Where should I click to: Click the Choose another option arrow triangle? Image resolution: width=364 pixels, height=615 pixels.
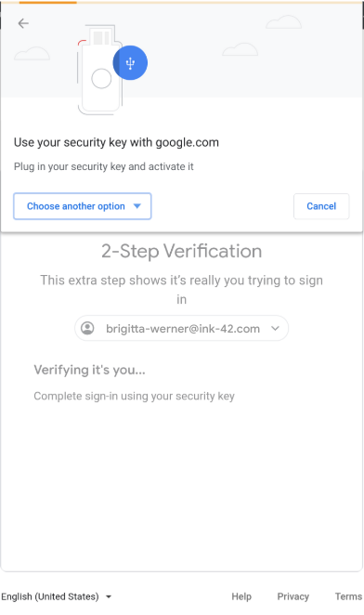136,206
